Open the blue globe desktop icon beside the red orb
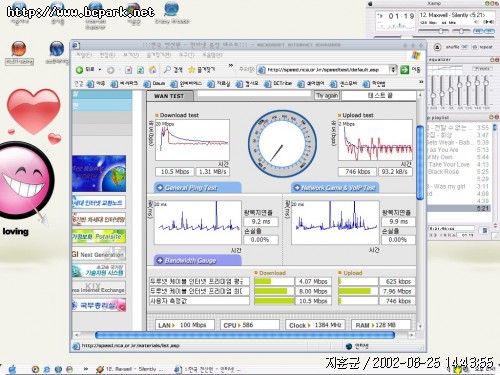This screenshot has width=500, height=375. (57, 52)
